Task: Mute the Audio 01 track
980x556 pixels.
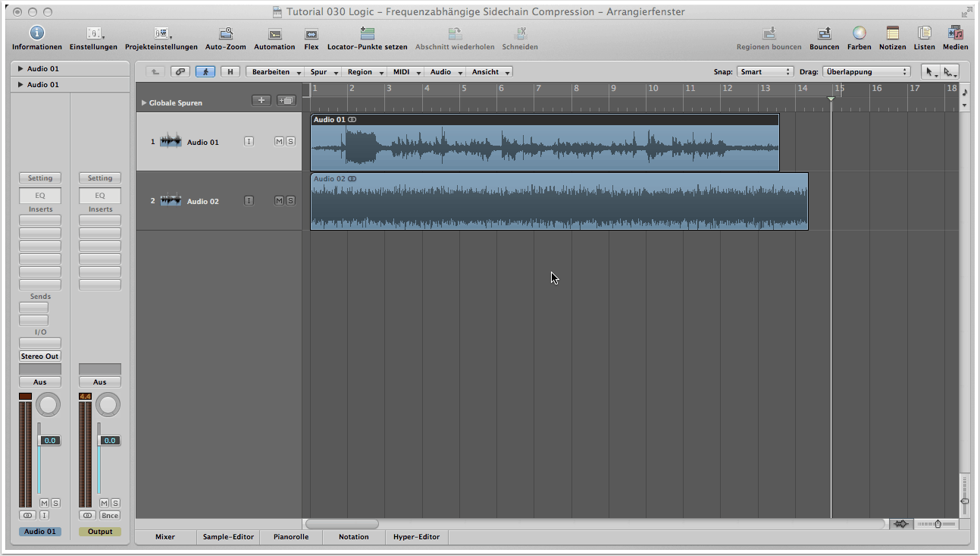Action: tap(279, 142)
